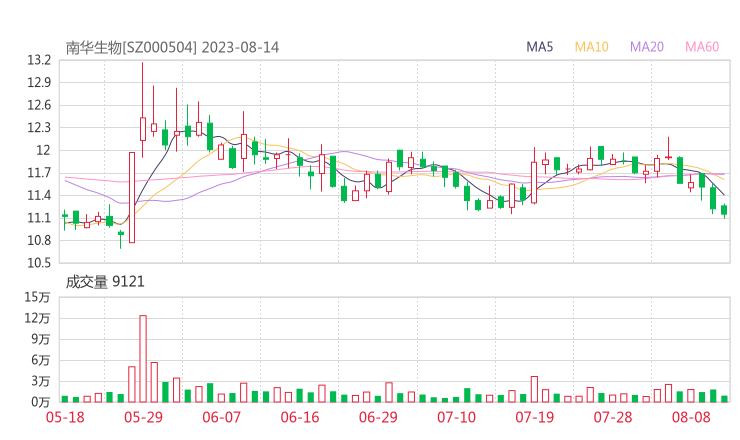
Task: Click the MA20 legend label
Action: 647,47
